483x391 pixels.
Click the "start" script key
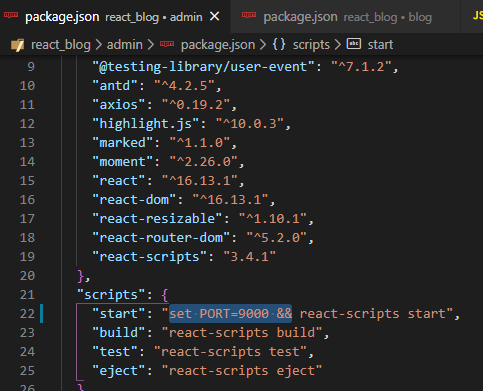(119, 314)
